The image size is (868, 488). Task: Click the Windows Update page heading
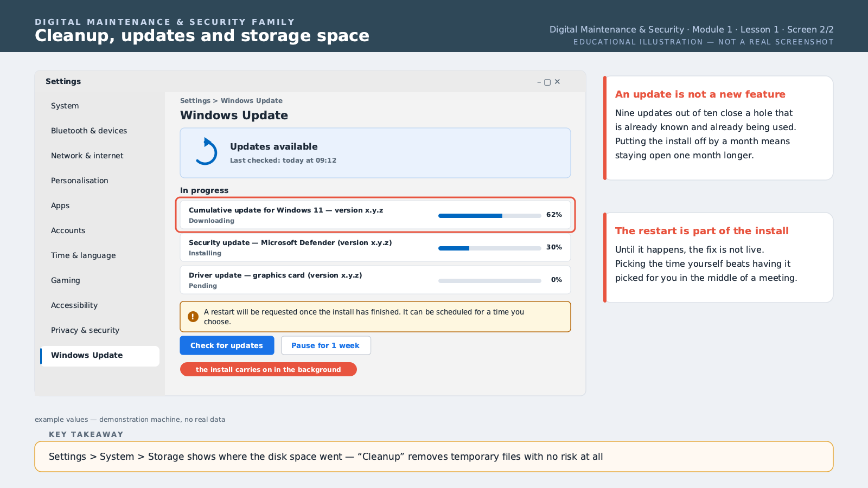coord(234,115)
